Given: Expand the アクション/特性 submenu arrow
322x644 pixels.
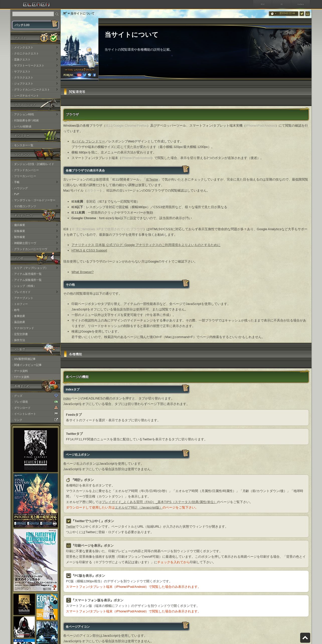Looking at the screenshot, I should (57, 114).
